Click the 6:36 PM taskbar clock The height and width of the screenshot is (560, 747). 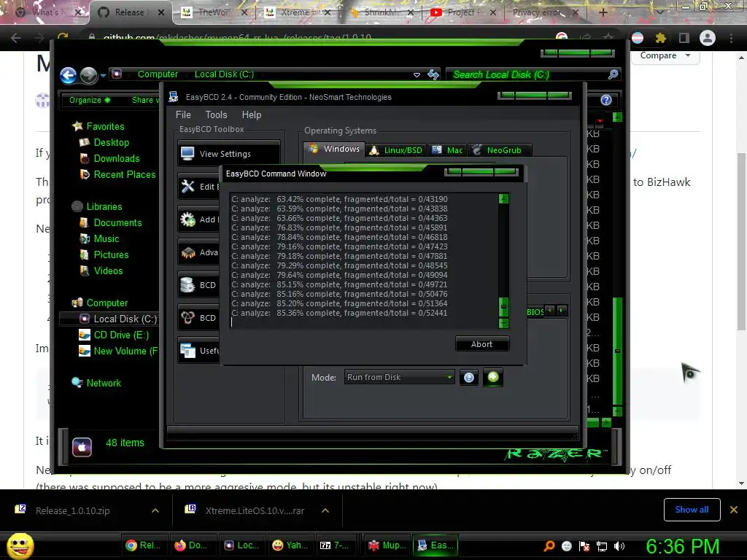pyautogui.click(x=682, y=546)
